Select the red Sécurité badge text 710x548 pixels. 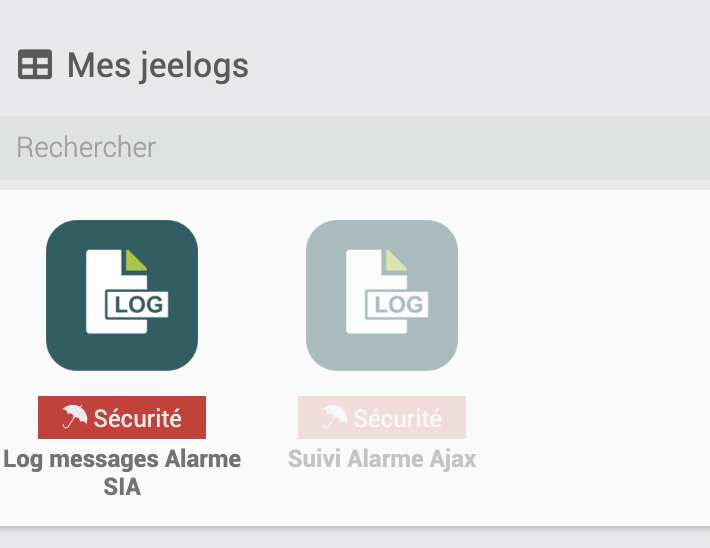[x=138, y=418]
